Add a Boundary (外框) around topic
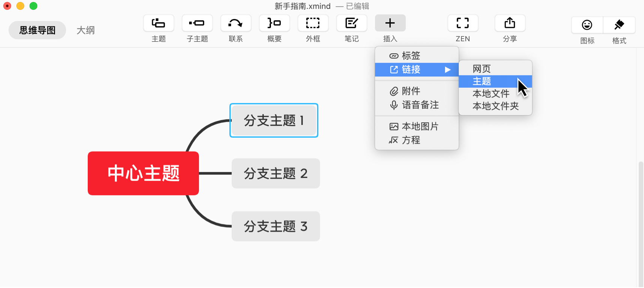 [x=313, y=24]
